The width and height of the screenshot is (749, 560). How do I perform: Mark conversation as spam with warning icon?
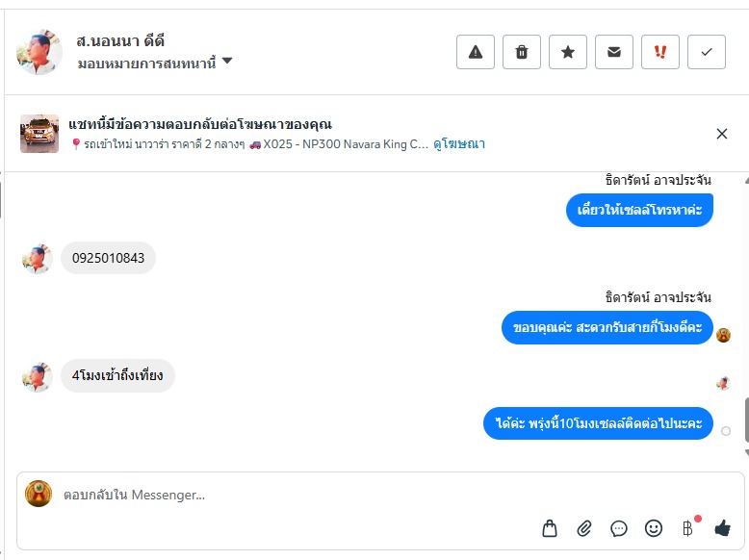[476, 52]
